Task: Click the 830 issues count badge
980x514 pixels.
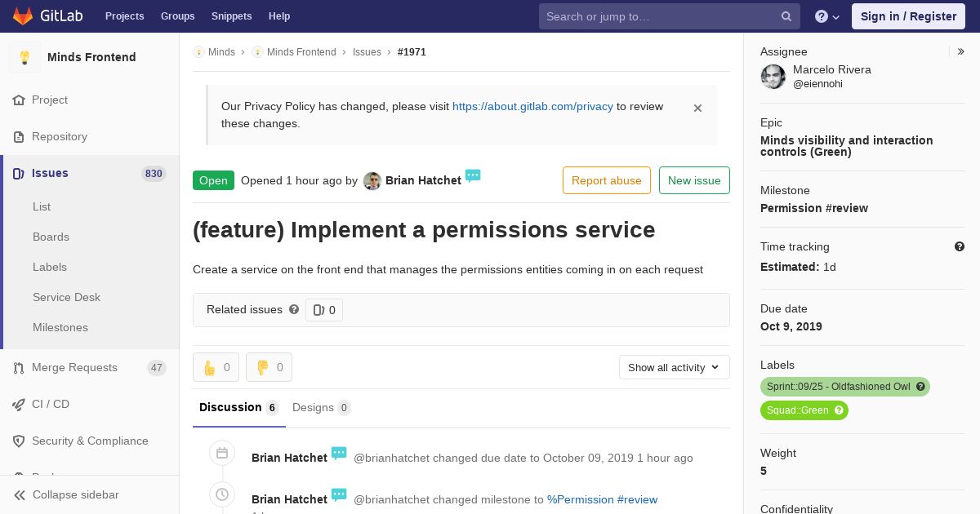Action: pyautogui.click(x=154, y=174)
